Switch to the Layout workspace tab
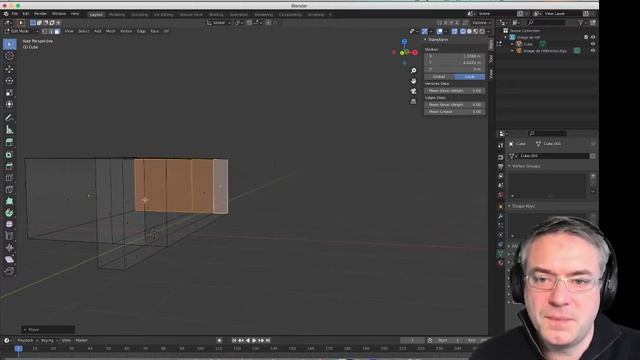 (96, 15)
